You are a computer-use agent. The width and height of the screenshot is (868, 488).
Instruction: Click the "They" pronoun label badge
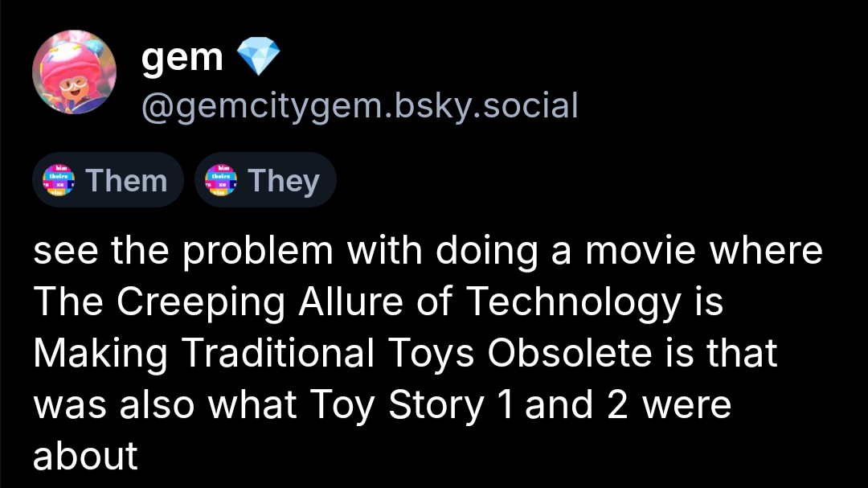[265, 180]
